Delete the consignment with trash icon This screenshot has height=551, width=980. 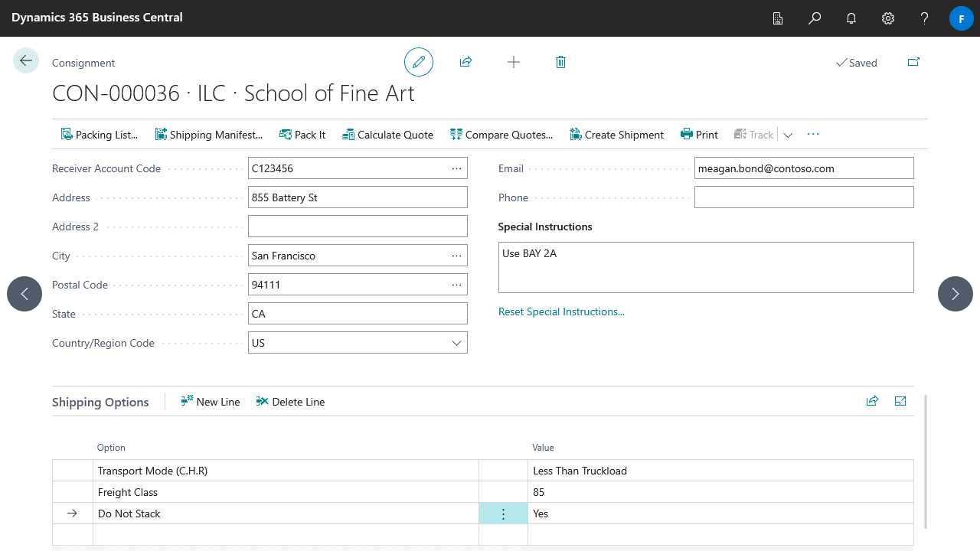[x=560, y=62]
